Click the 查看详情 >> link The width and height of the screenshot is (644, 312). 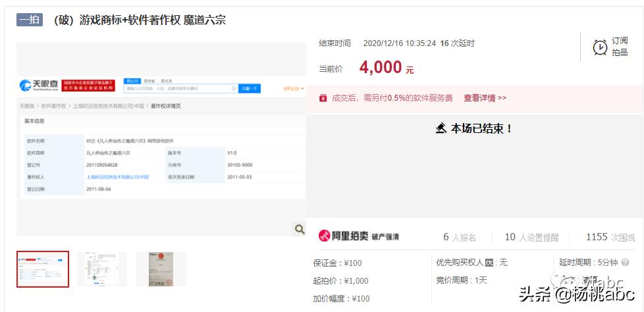tap(485, 98)
